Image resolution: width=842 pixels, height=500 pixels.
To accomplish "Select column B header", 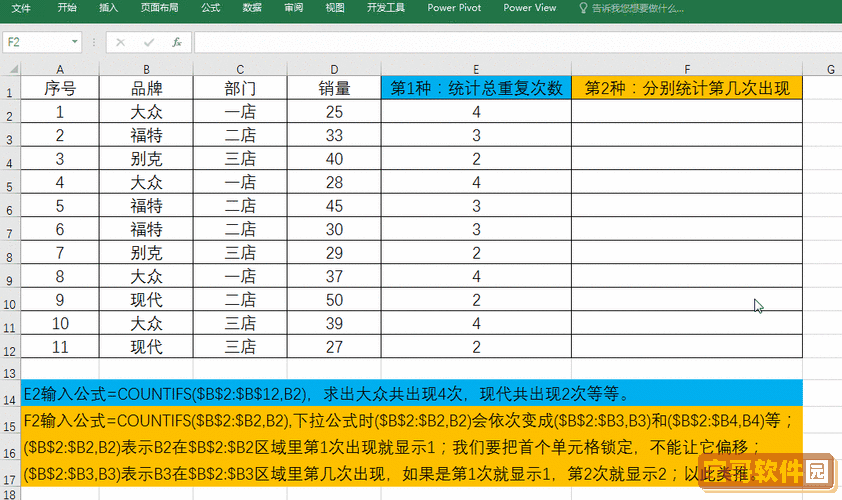I will point(146,69).
